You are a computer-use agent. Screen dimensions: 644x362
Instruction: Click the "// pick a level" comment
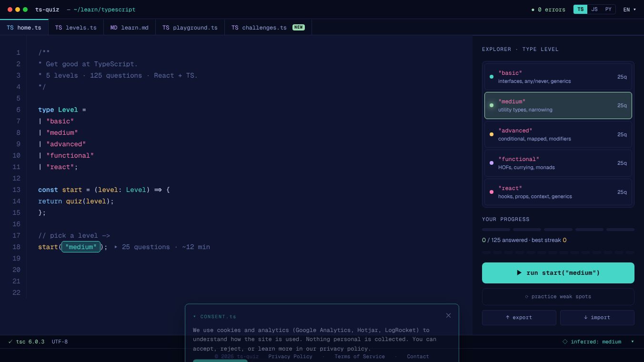click(74, 235)
